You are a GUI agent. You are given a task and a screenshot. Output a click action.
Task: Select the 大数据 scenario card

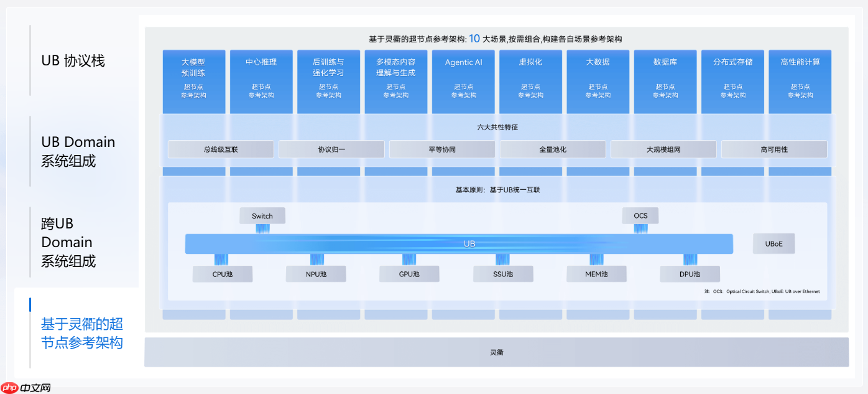point(598,81)
